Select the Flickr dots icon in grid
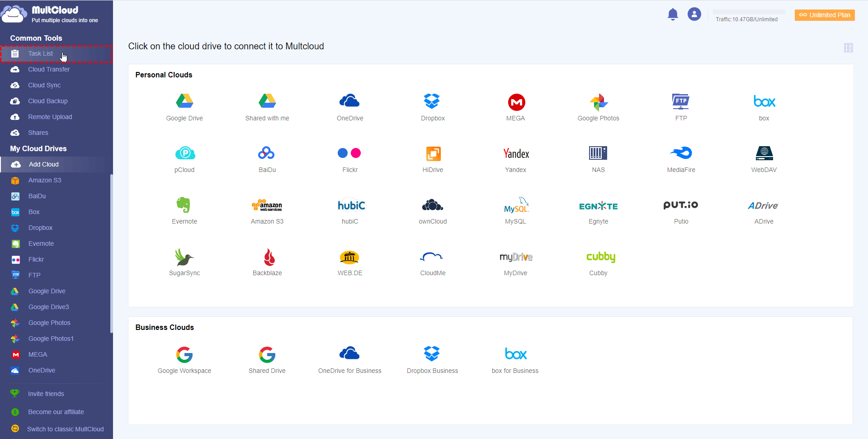Screen dimensions: 868x439 349,153
